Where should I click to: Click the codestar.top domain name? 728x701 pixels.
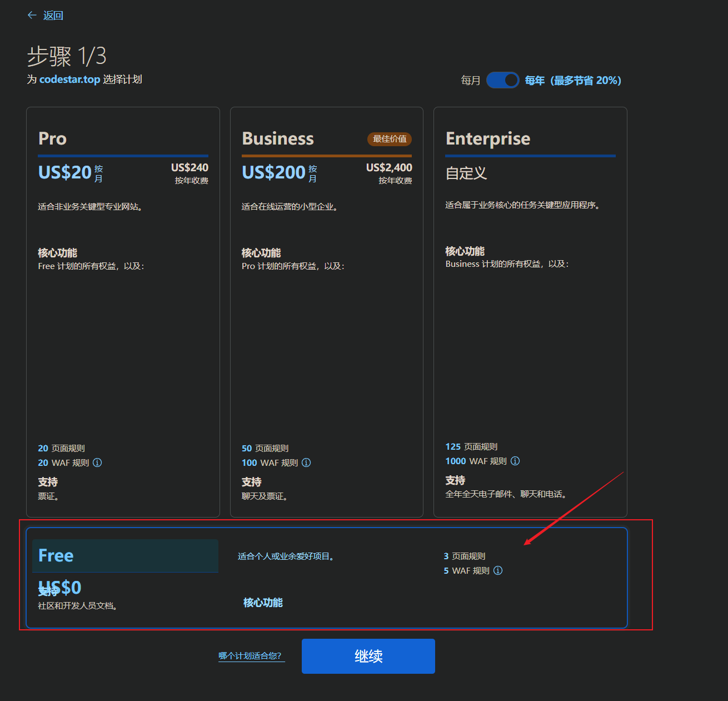point(70,79)
